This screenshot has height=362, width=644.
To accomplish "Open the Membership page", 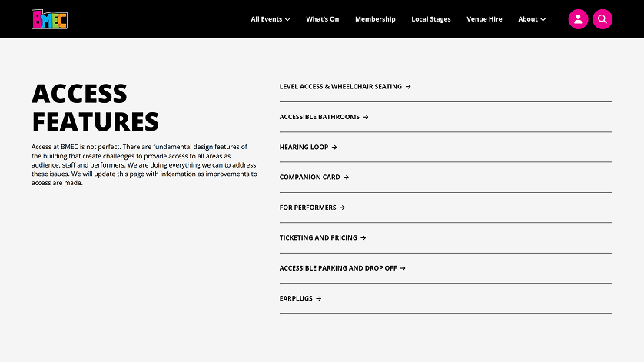I will 375,19.
